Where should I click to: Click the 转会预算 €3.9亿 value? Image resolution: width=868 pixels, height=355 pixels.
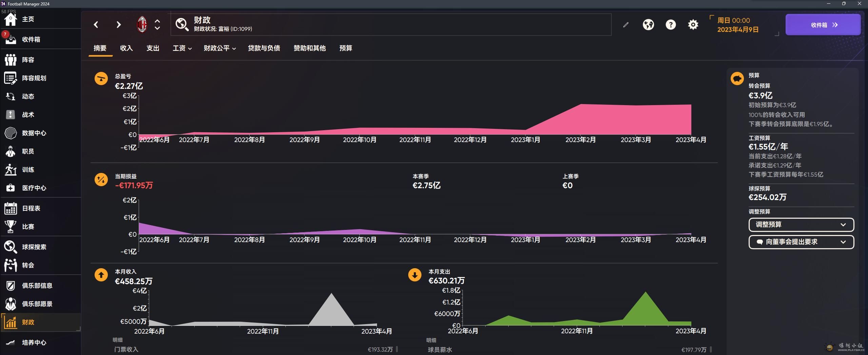pos(761,96)
